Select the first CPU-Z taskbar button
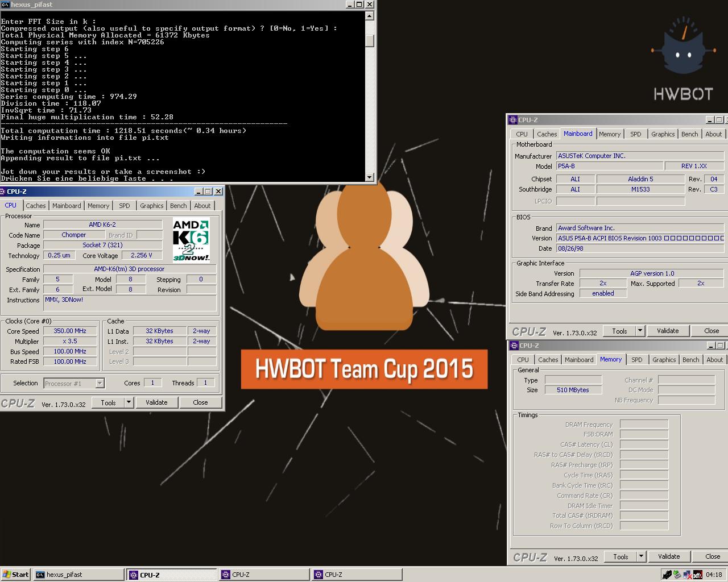The height and width of the screenshot is (582, 728). (171, 575)
